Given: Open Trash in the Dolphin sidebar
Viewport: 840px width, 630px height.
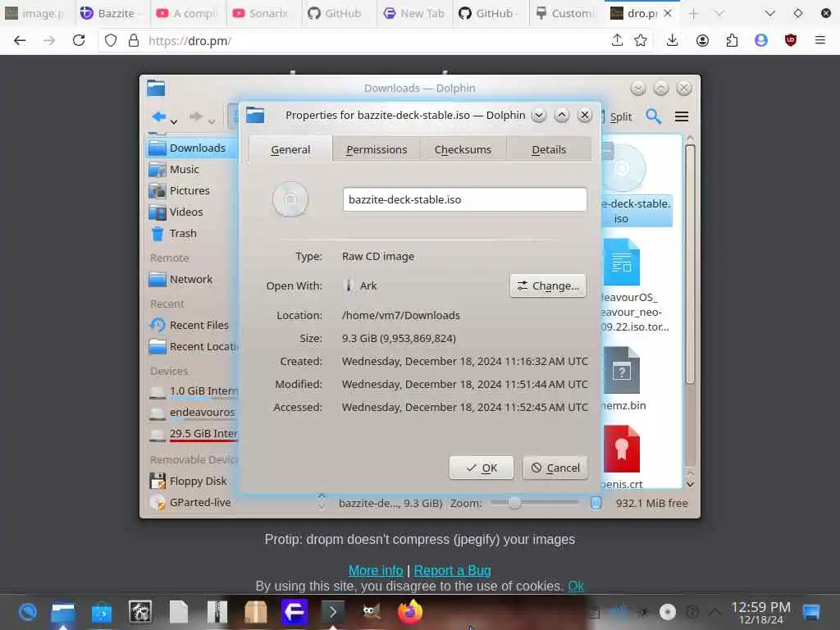Looking at the screenshot, I should [x=192, y=234].
